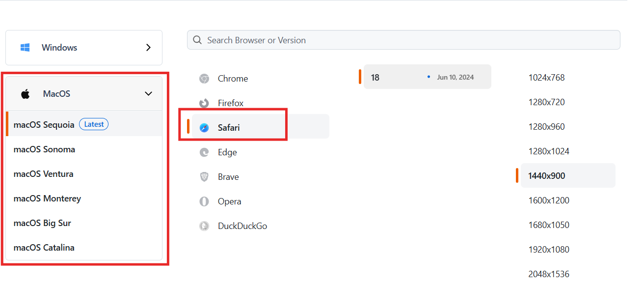Choose the Brave browser icon
644x285 pixels.
pyautogui.click(x=204, y=176)
